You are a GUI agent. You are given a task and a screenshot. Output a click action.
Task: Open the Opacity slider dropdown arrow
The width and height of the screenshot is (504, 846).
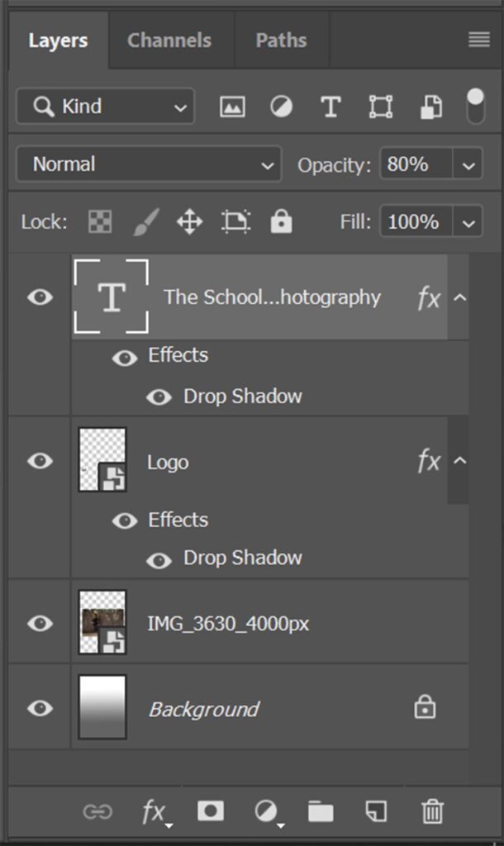coord(468,164)
